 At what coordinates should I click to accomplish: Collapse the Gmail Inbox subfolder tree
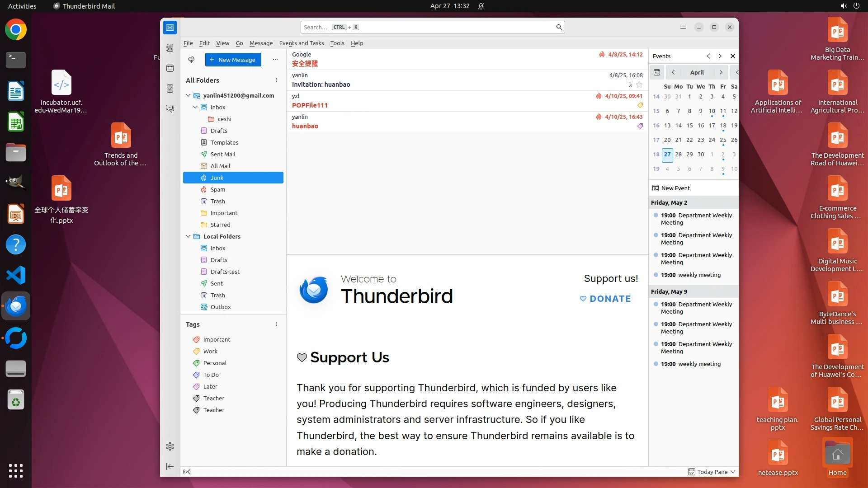point(195,107)
